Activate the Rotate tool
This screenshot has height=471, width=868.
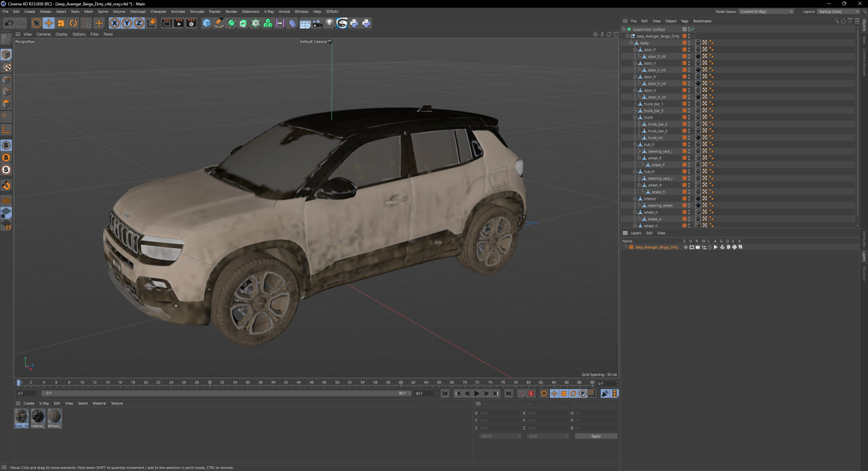(x=73, y=23)
